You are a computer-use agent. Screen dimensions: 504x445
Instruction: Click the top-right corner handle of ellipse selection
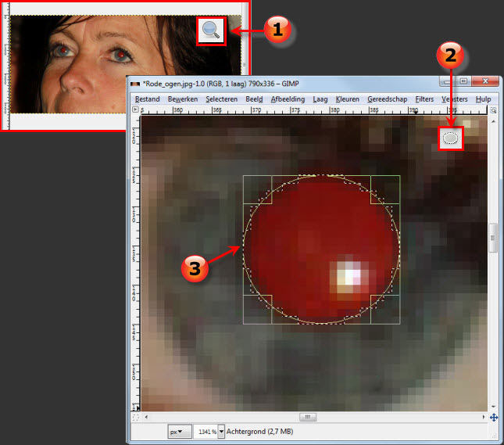(x=385, y=189)
